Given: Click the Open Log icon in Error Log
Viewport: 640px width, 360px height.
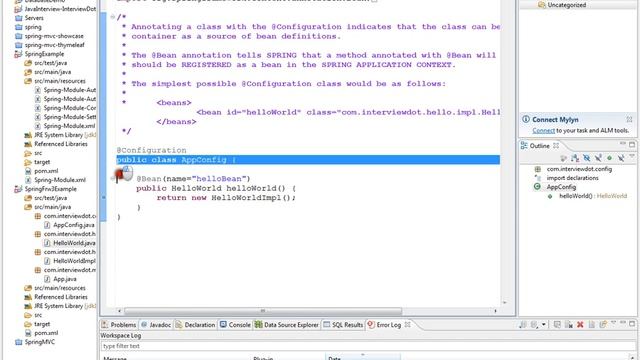Looking at the screenshot, I should coord(591,325).
